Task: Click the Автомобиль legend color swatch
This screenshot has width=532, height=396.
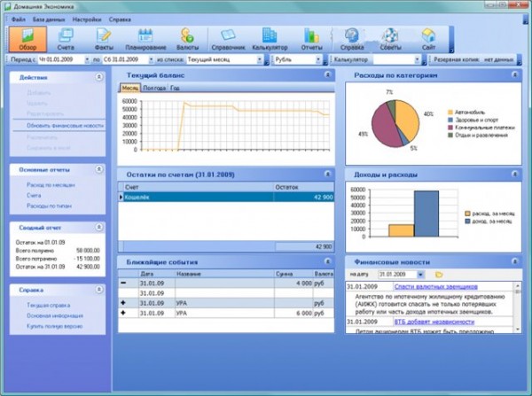Action: tap(450, 113)
